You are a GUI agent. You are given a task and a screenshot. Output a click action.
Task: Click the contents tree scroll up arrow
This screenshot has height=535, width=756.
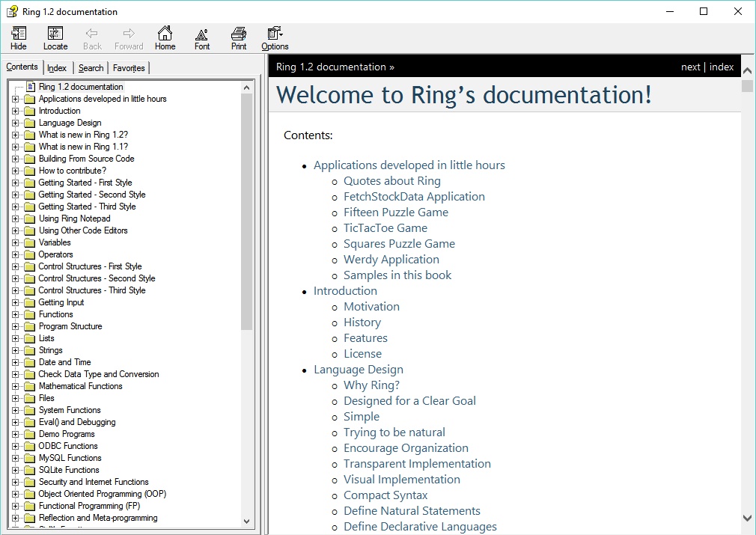coord(246,88)
